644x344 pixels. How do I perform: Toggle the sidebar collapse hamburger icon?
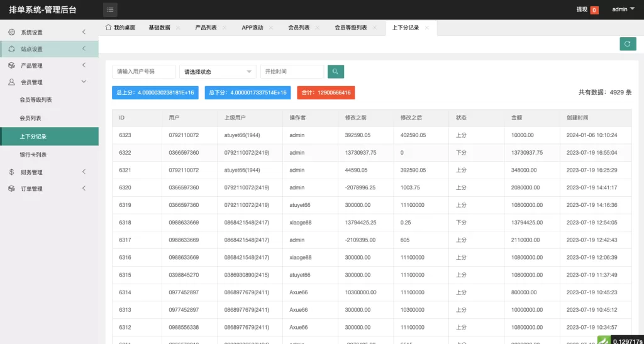coord(110,9)
